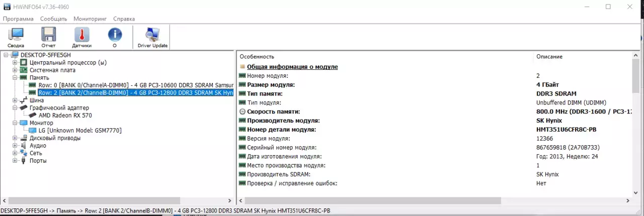Click the folder icon beside Общая информация о модуле

(243, 66)
